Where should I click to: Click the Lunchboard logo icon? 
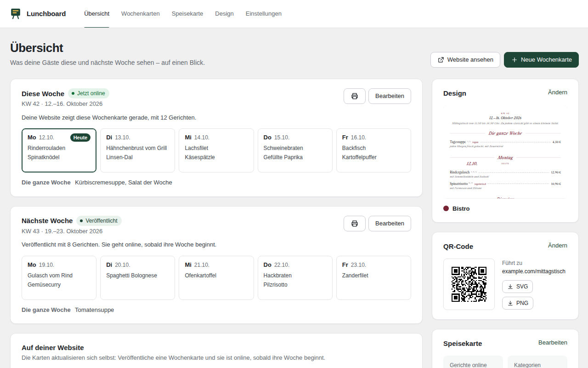tap(16, 13)
